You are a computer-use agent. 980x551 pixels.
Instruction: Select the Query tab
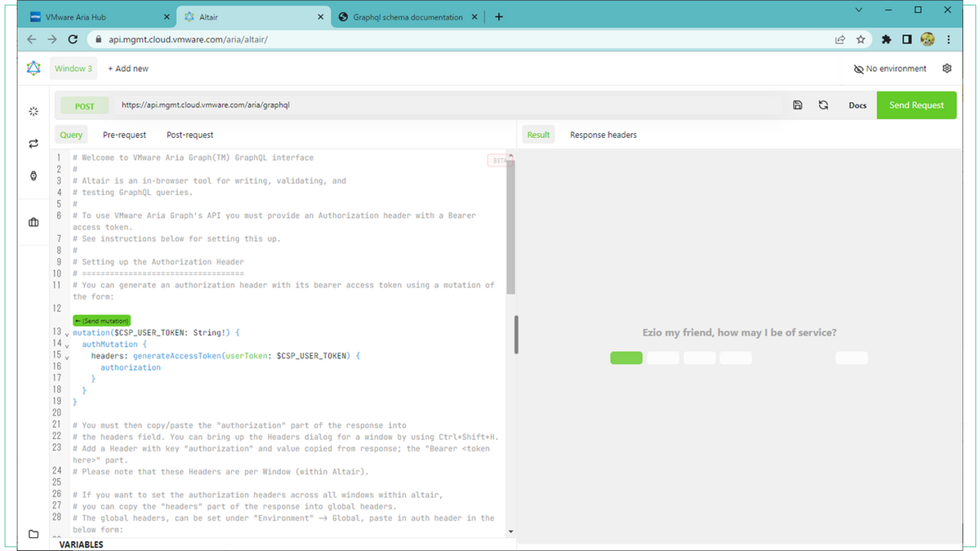coord(71,135)
